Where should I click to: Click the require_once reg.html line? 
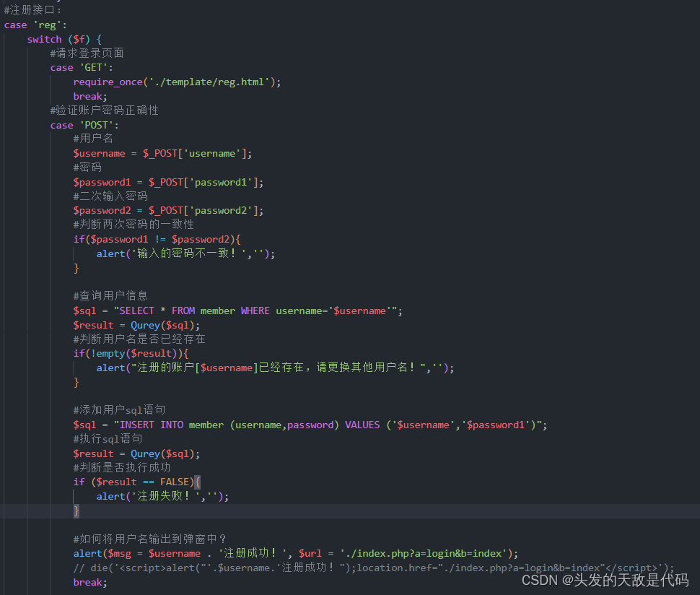pos(178,82)
